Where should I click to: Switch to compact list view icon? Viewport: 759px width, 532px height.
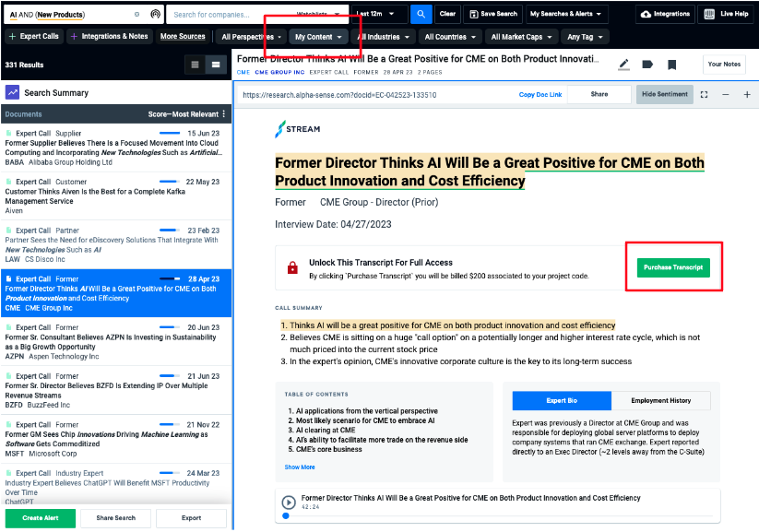point(196,65)
